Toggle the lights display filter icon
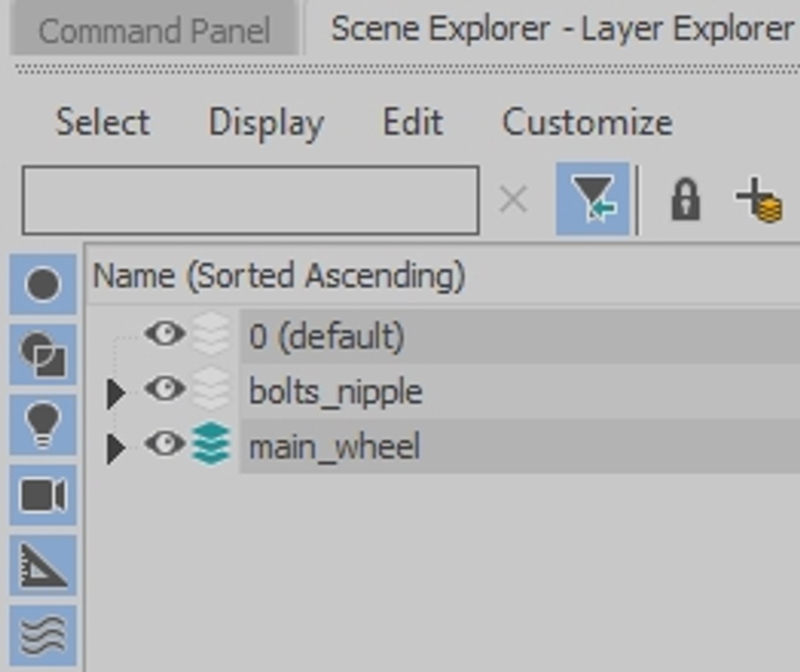 point(42,425)
